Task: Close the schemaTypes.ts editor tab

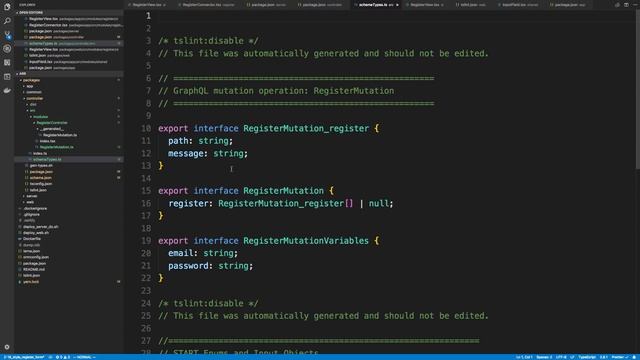Action: pos(397,5)
